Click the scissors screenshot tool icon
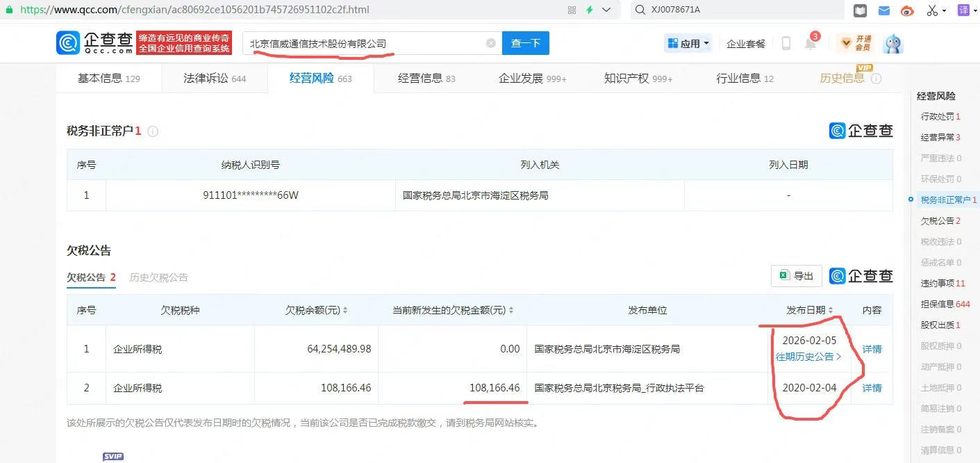 click(931, 10)
